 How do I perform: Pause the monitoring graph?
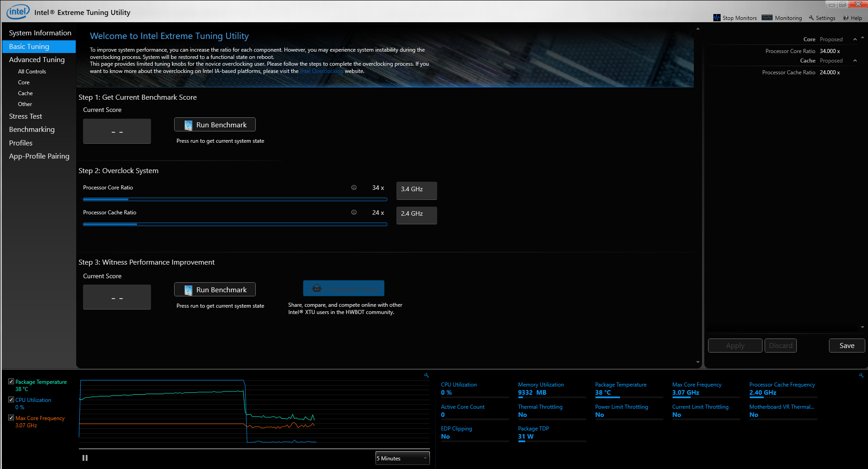click(x=85, y=458)
